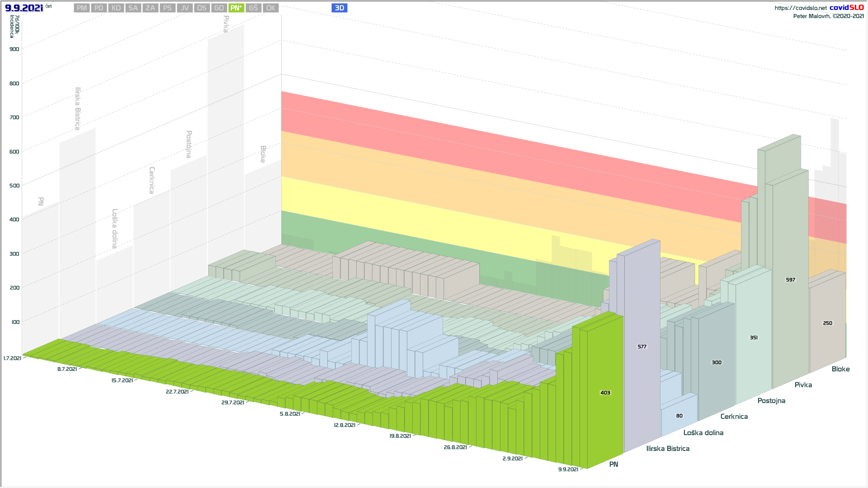Switch to the GO region tab
This screenshot has height=488, width=868.
pyautogui.click(x=219, y=8)
